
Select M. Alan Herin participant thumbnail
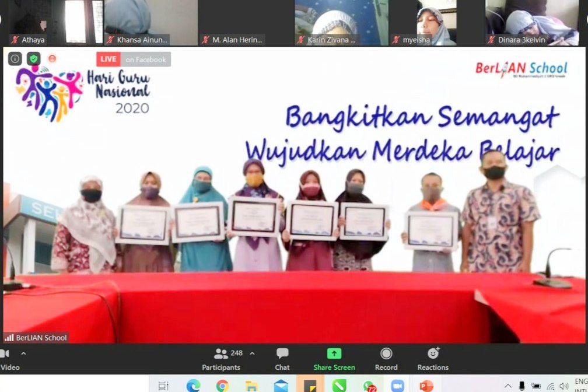246,23
